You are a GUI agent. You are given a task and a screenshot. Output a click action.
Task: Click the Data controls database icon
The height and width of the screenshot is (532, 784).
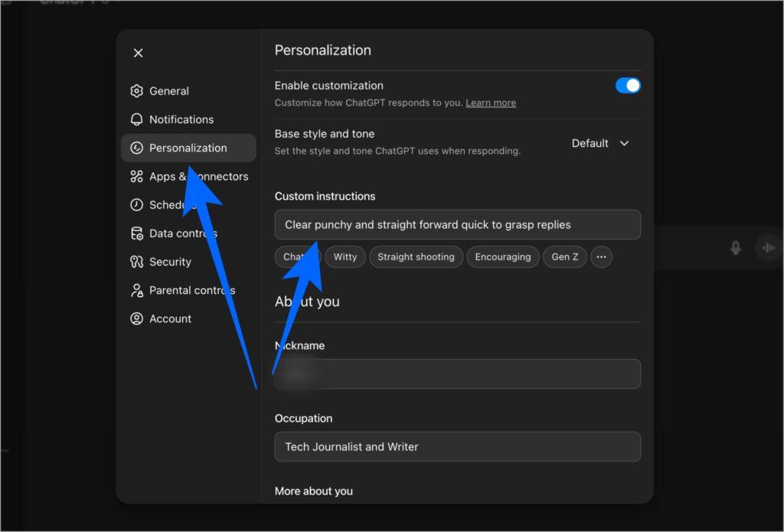pyautogui.click(x=136, y=233)
